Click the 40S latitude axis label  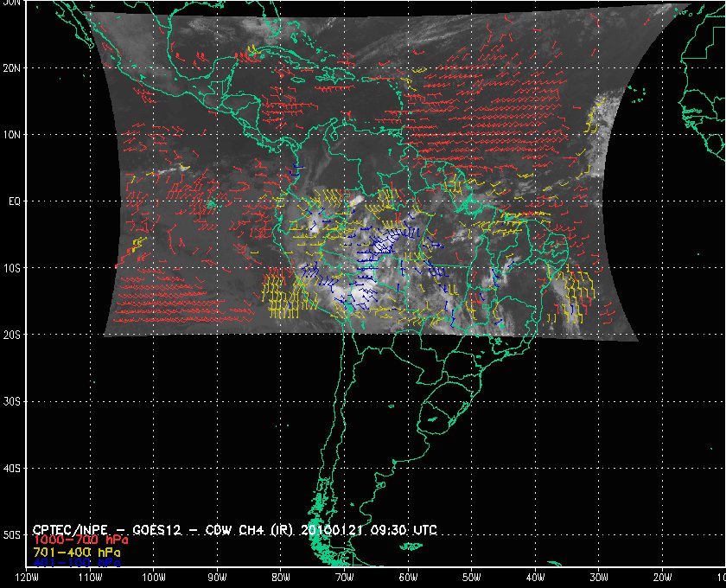tap(11, 468)
